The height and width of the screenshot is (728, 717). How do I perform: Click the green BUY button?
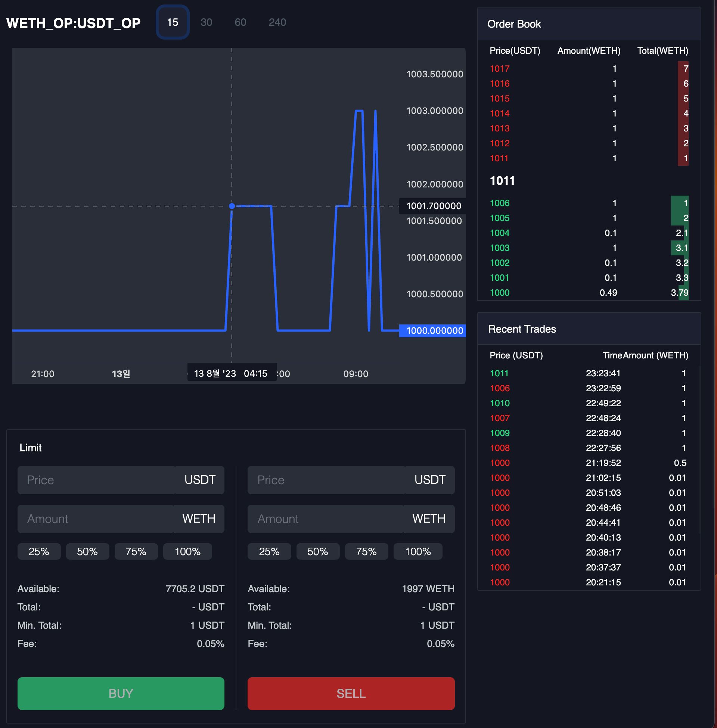[121, 693]
